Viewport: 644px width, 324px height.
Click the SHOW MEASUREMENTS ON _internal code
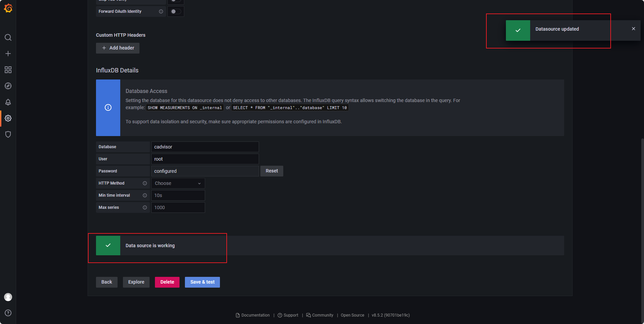coord(185,108)
